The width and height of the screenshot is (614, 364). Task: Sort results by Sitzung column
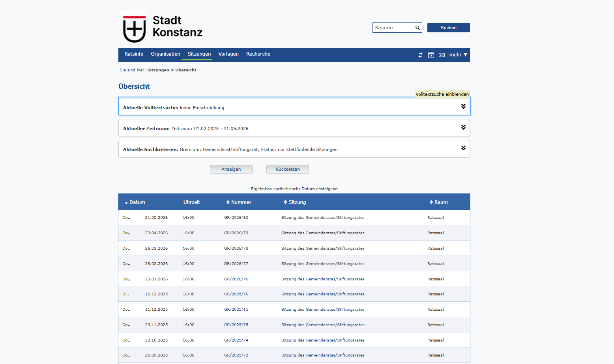(295, 202)
